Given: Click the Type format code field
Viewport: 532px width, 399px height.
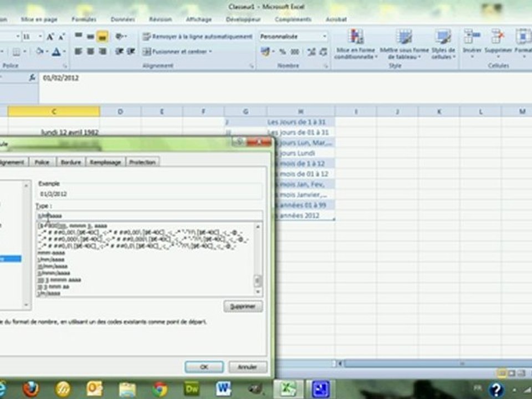Looking at the screenshot, I should pyautogui.click(x=149, y=216).
